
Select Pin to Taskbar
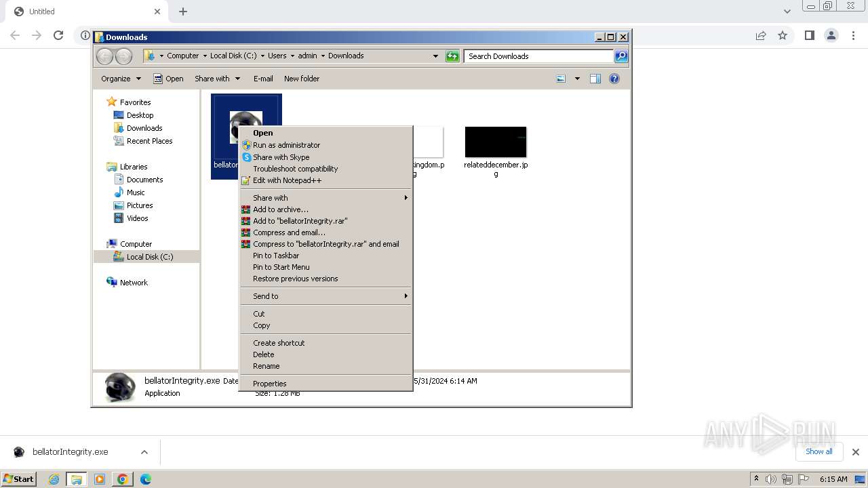tap(325, 256)
